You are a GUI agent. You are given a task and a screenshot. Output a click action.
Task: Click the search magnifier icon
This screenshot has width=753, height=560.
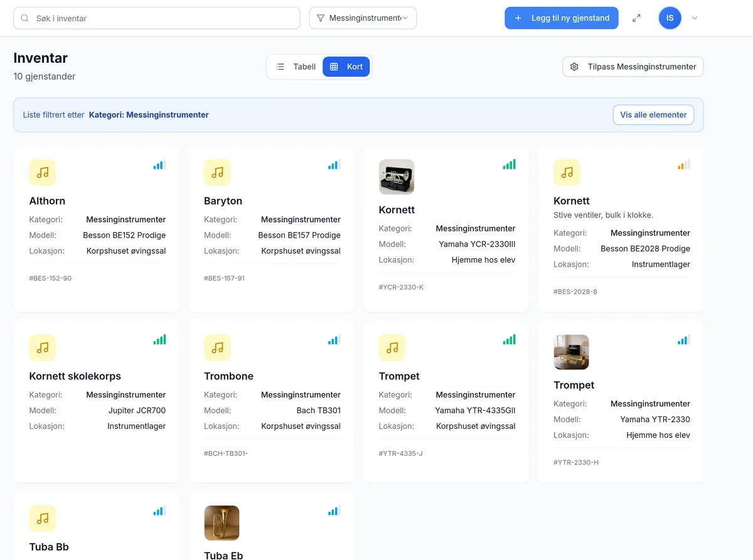pos(25,18)
